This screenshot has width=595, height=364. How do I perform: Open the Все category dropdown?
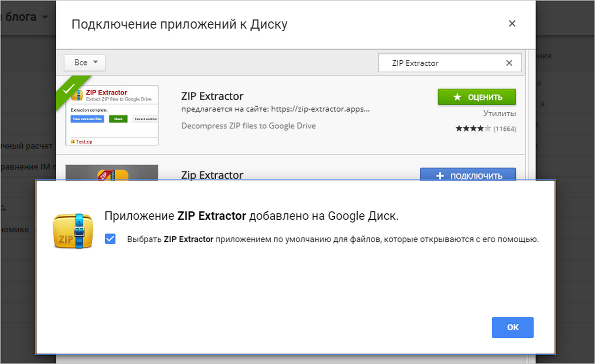pyautogui.click(x=85, y=62)
